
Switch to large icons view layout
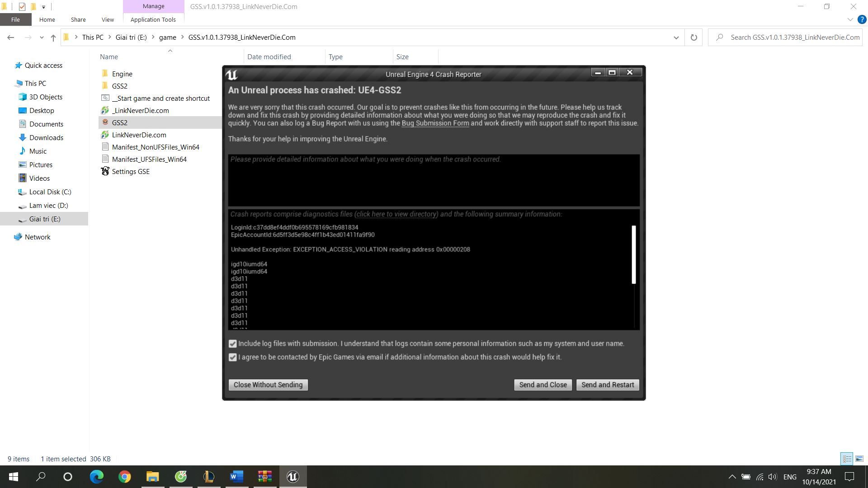859,459
